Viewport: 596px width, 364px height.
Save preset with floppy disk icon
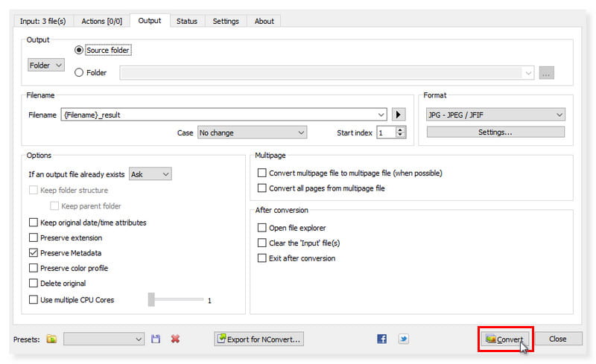click(156, 339)
